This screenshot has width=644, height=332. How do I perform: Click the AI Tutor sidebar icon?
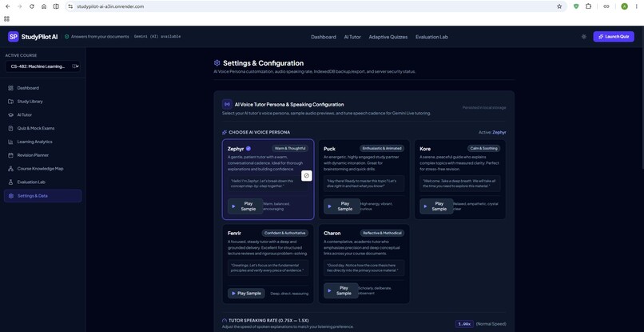pyautogui.click(x=10, y=114)
